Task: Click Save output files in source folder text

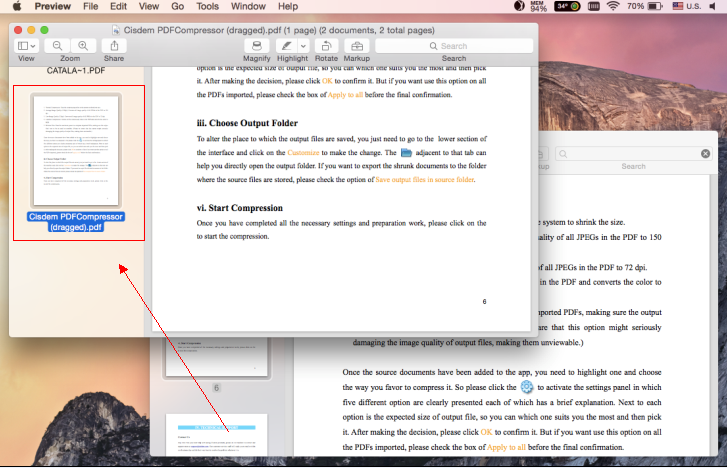Action: point(425,180)
